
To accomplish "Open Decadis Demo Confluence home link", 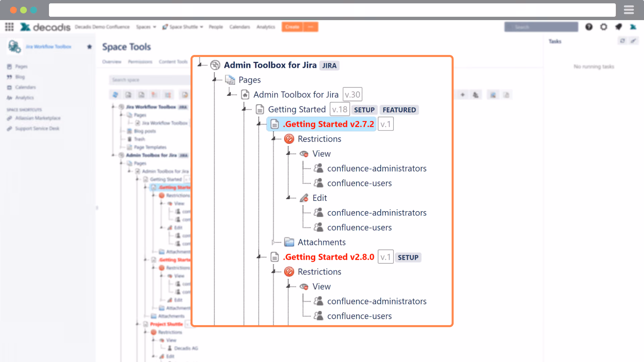I will 102,27.
